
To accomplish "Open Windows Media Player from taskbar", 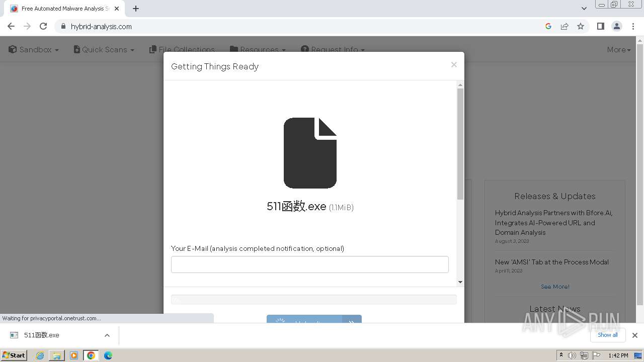I will coord(74,355).
